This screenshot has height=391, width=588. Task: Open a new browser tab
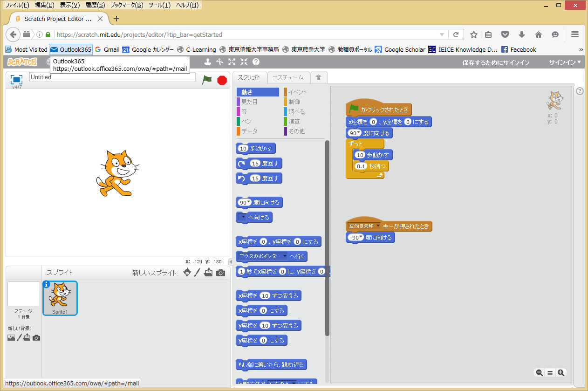pos(116,19)
